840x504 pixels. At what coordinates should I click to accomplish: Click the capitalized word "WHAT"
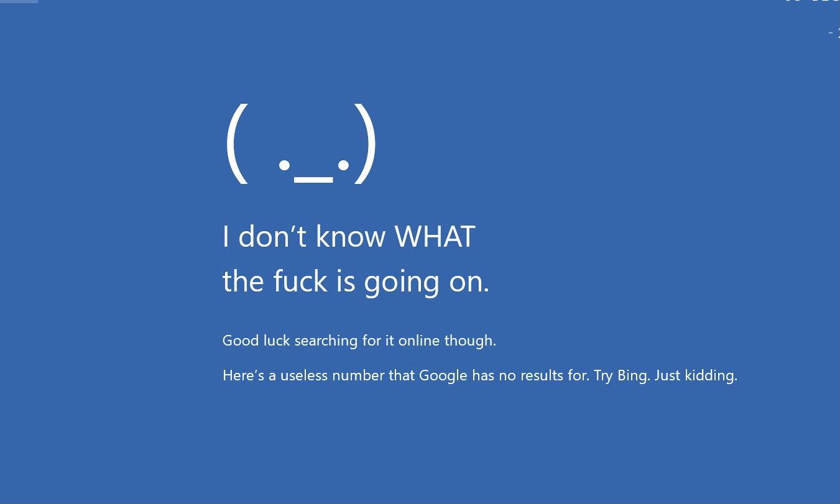[435, 236]
